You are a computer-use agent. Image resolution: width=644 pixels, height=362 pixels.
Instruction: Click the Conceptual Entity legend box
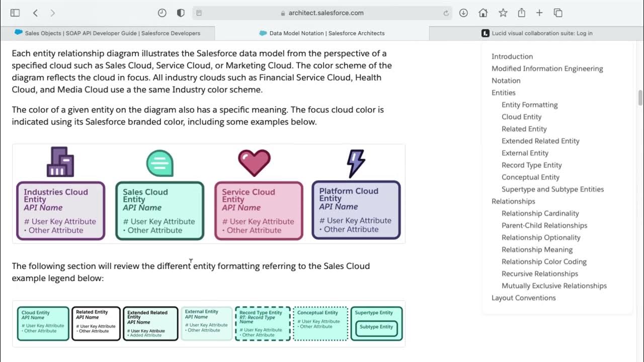click(x=320, y=323)
